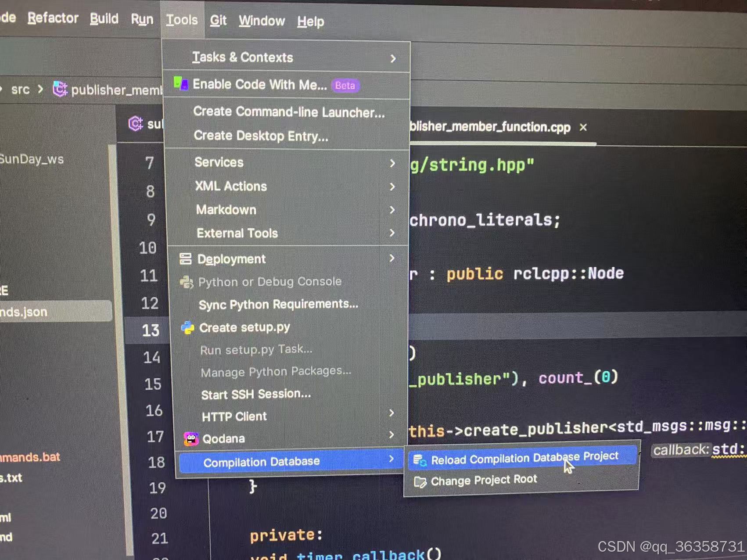Click the Python icon beside Python or Debug Console
The height and width of the screenshot is (560, 747).
pyautogui.click(x=187, y=282)
